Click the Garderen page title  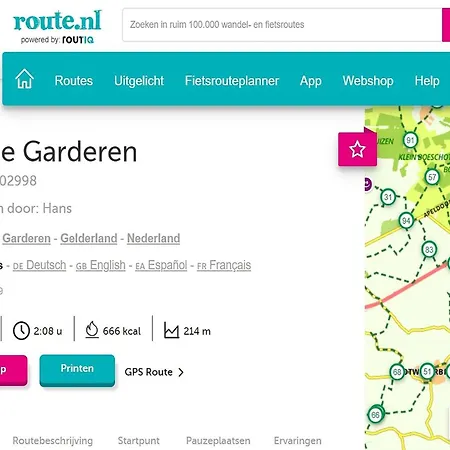(80, 152)
